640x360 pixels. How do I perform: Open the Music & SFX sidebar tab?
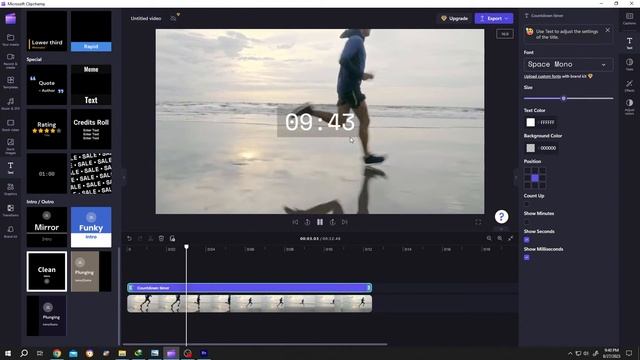(11, 104)
